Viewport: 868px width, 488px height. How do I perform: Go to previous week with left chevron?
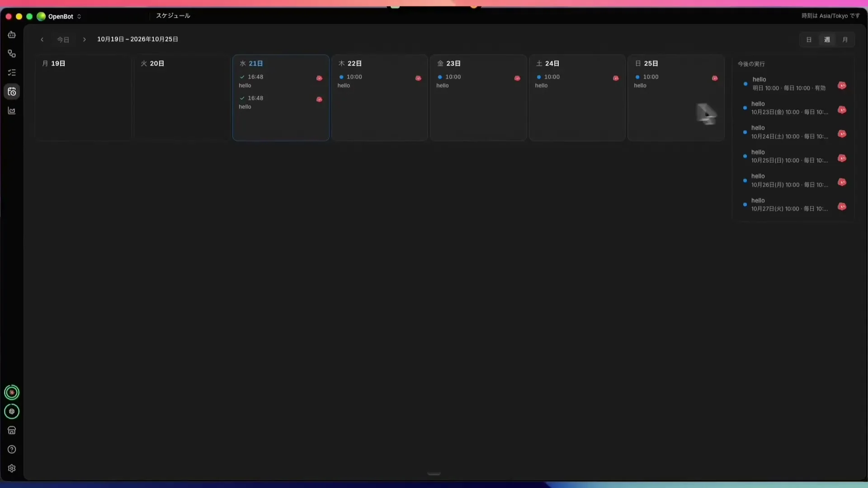tap(42, 39)
